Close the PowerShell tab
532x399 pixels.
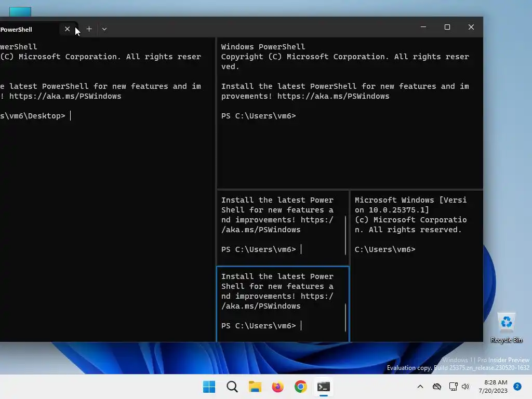tap(67, 29)
